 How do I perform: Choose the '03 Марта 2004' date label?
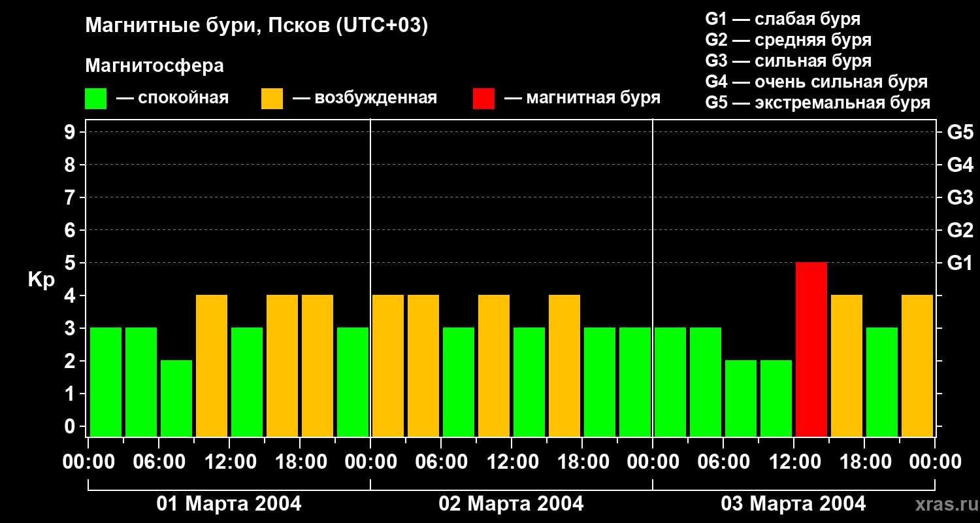[793, 504]
